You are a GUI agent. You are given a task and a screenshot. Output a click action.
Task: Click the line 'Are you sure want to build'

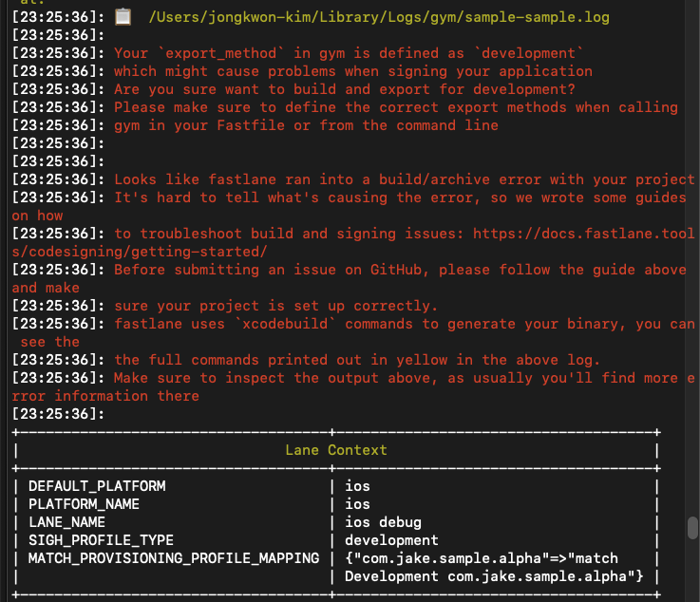[x=345, y=89]
